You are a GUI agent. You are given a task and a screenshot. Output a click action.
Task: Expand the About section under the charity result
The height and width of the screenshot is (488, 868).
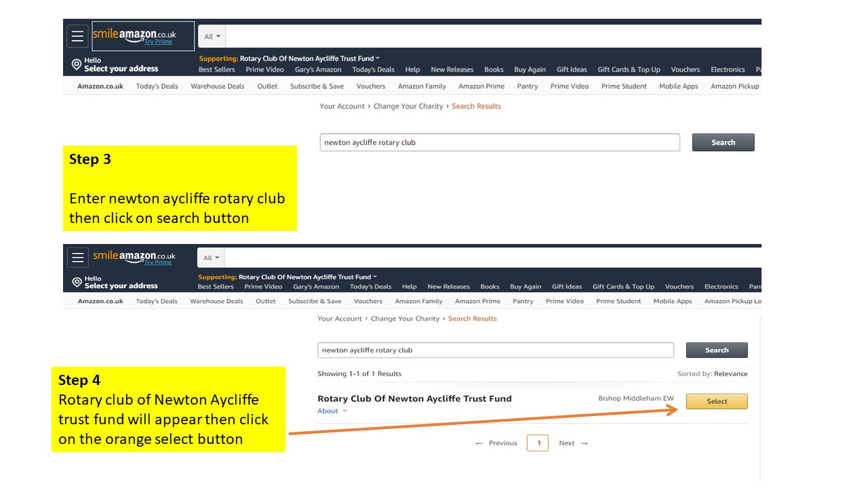tap(332, 411)
